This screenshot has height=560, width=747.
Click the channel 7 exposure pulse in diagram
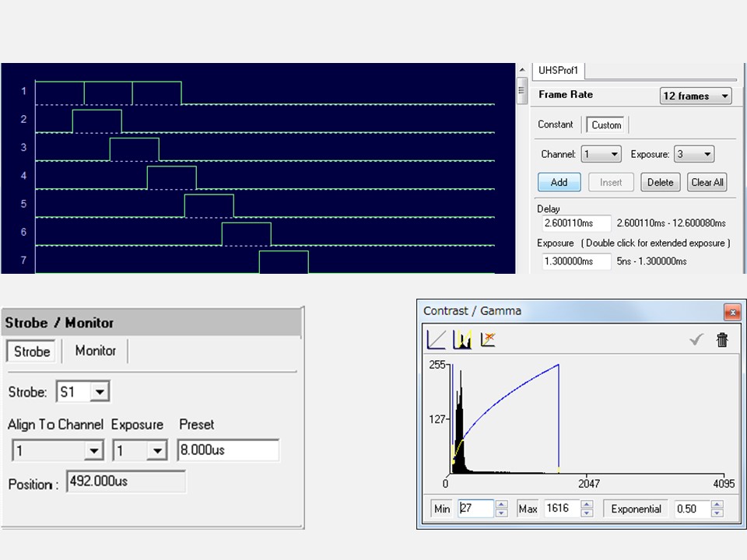284,262
